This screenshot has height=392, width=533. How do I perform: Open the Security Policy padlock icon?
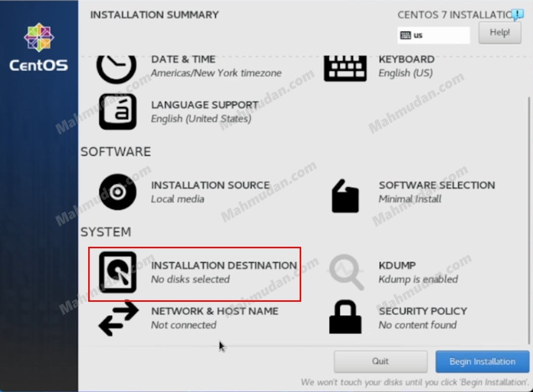click(345, 318)
